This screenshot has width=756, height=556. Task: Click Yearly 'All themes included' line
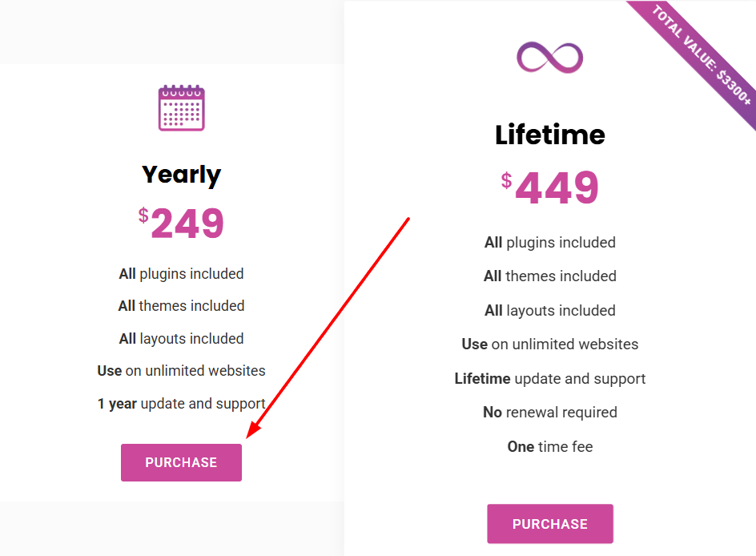point(181,306)
